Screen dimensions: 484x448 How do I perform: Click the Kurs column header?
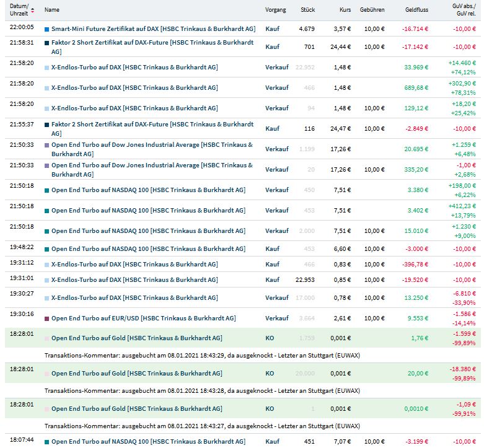(345, 10)
